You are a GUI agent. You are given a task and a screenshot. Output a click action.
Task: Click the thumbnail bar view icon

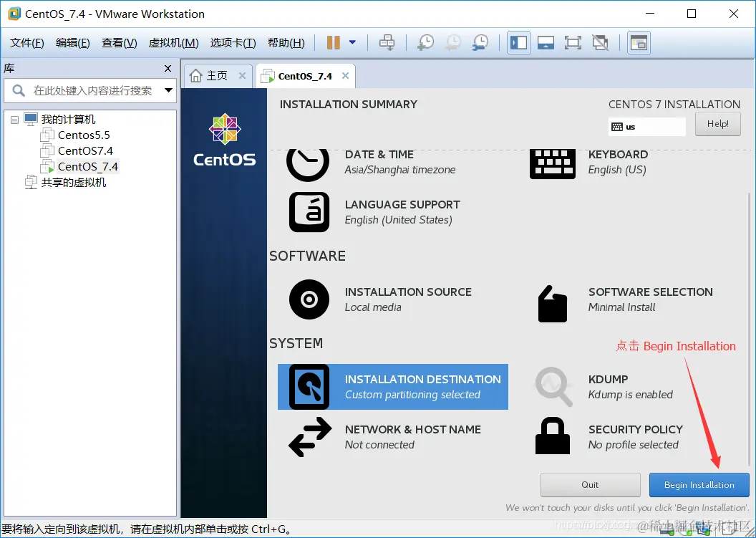pyautogui.click(x=639, y=42)
